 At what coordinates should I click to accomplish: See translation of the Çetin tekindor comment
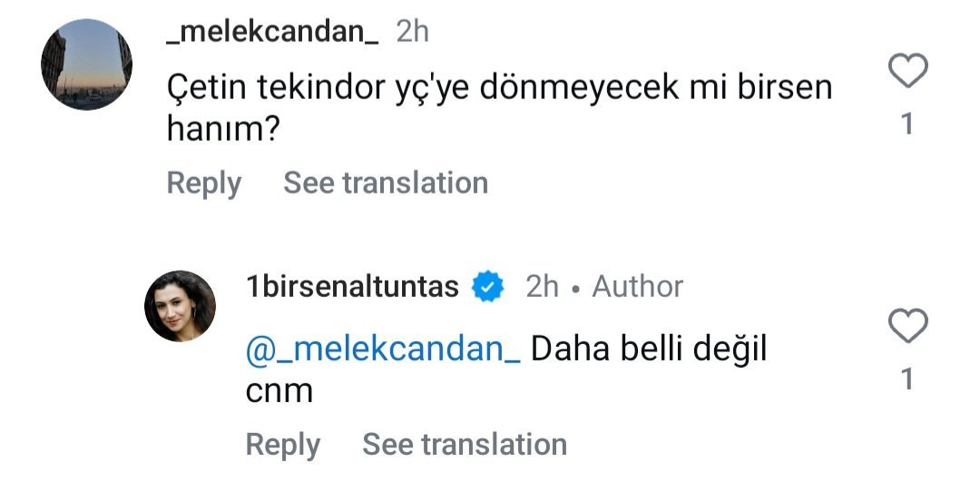tap(386, 182)
